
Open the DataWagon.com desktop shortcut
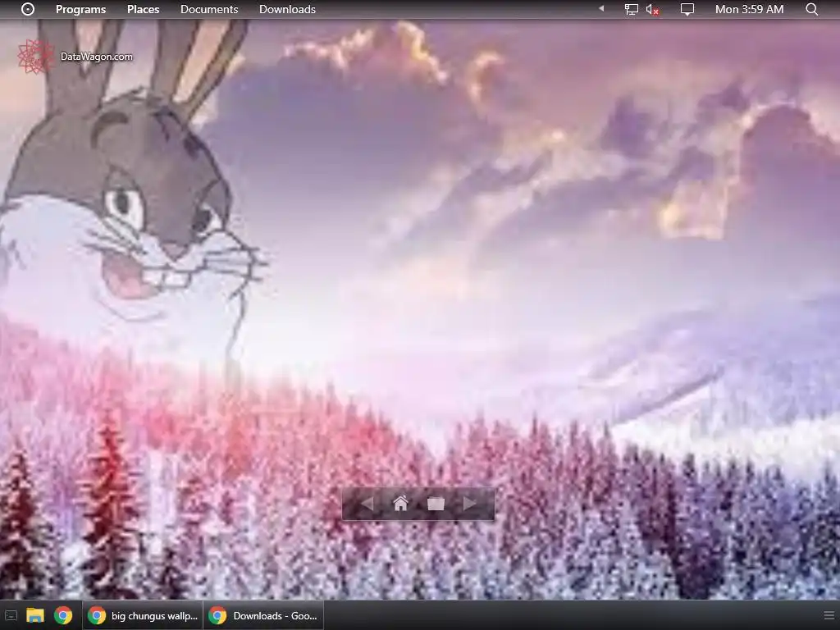click(x=75, y=57)
